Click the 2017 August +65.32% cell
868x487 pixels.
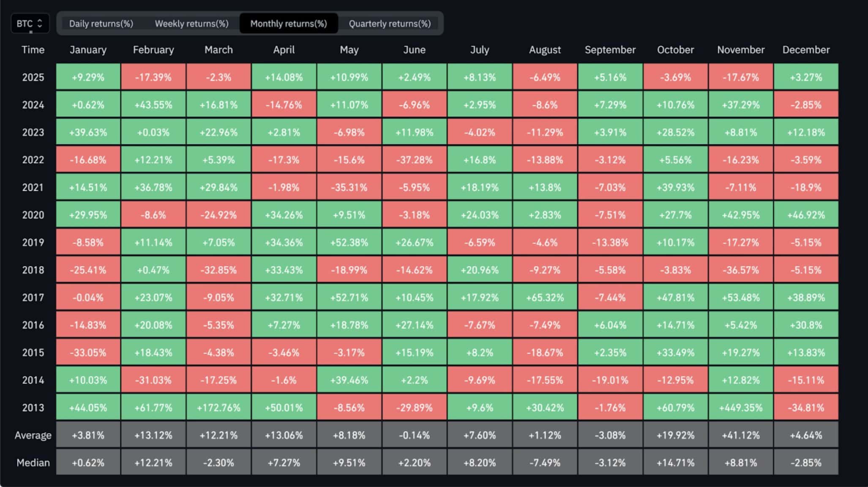545,298
